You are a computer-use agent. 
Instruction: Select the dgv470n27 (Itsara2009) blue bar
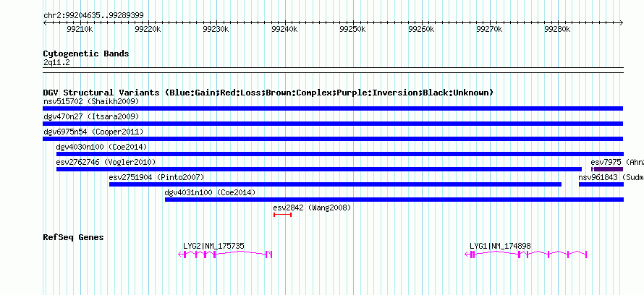[333, 124]
